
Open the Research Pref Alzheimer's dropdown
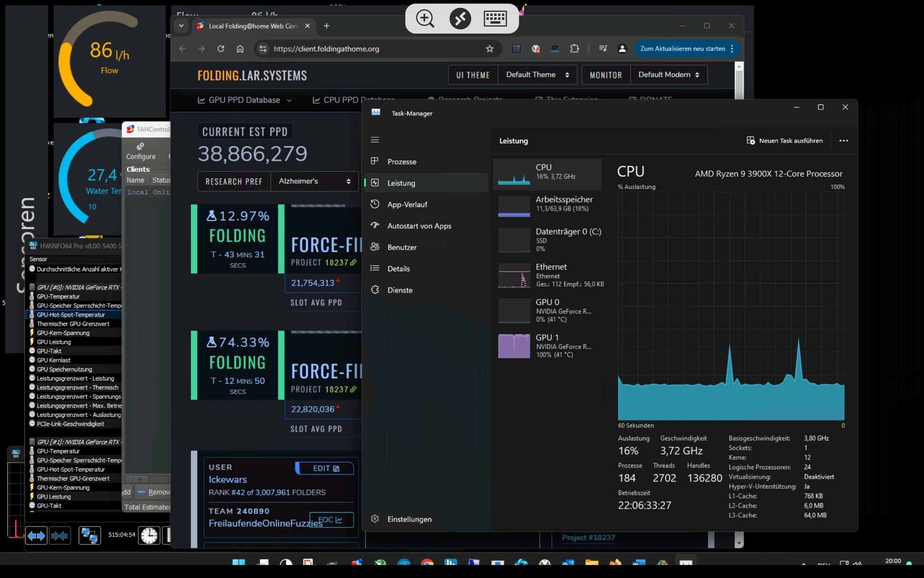point(314,181)
